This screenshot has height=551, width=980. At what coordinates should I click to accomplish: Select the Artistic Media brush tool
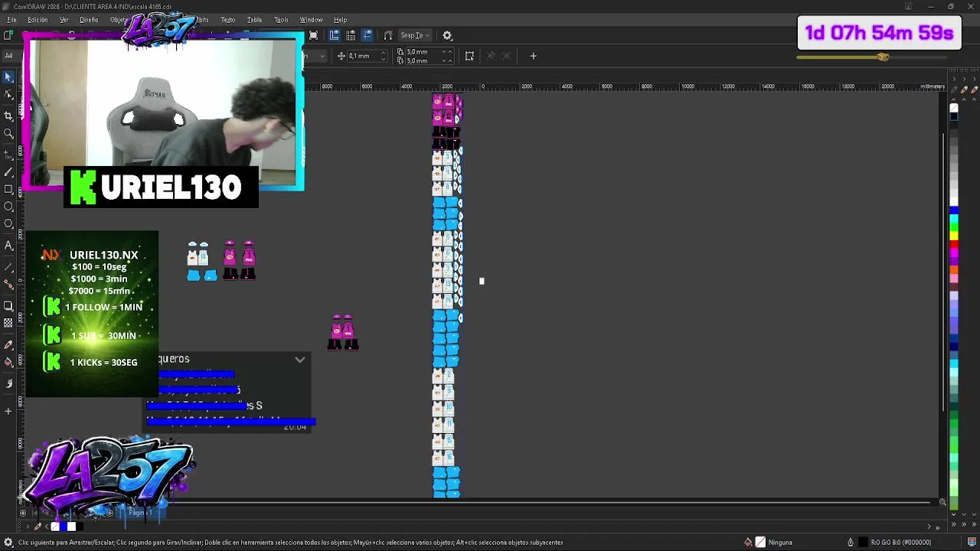[x=8, y=171]
